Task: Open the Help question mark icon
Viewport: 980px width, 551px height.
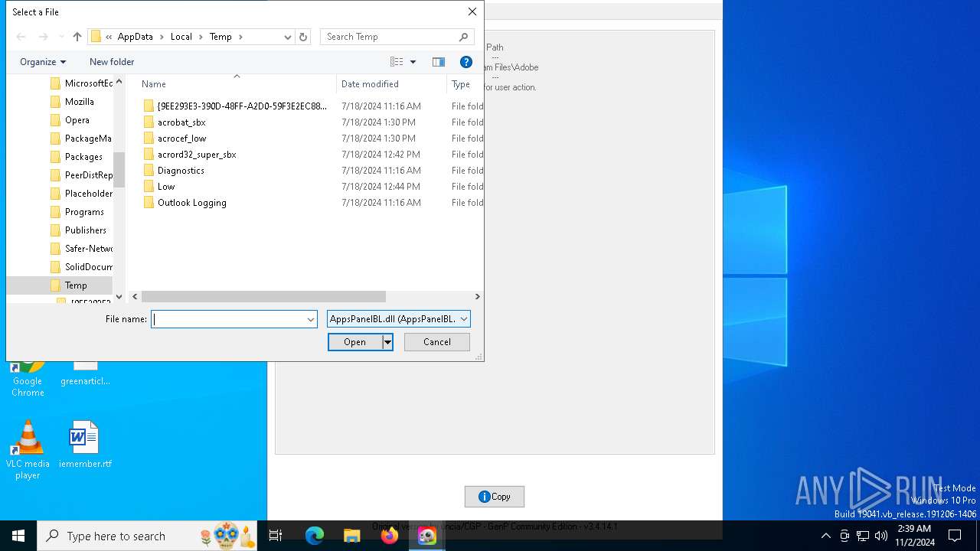Action: (465, 62)
